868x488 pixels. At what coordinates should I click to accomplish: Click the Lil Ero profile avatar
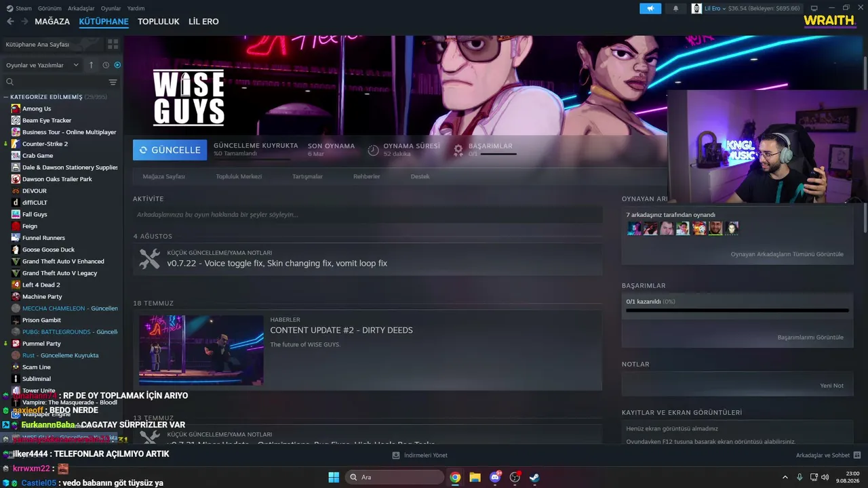click(696, 8)
